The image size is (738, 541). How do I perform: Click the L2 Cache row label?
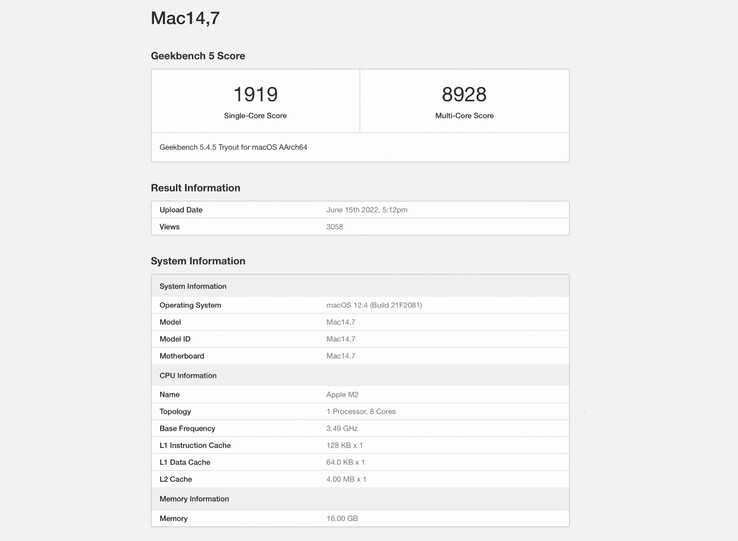tap(176, 479)
